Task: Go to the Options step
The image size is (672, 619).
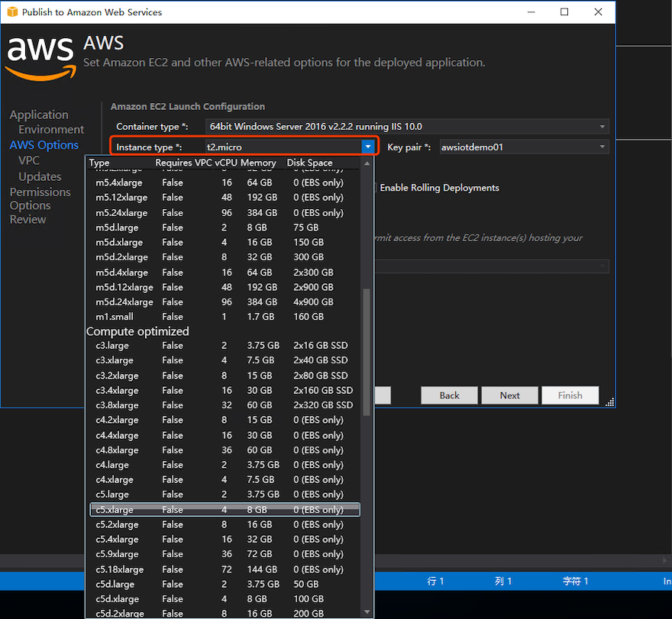Action: (30, 205)
